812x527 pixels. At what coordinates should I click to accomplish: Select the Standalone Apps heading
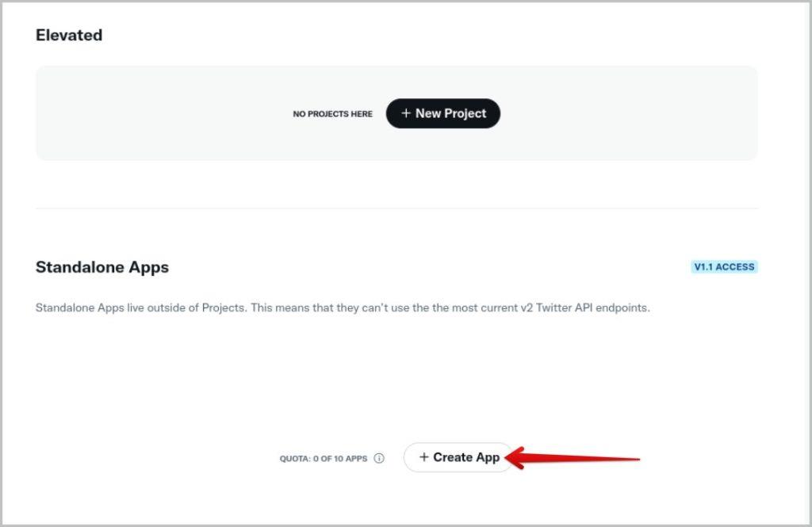pos(102,267)
